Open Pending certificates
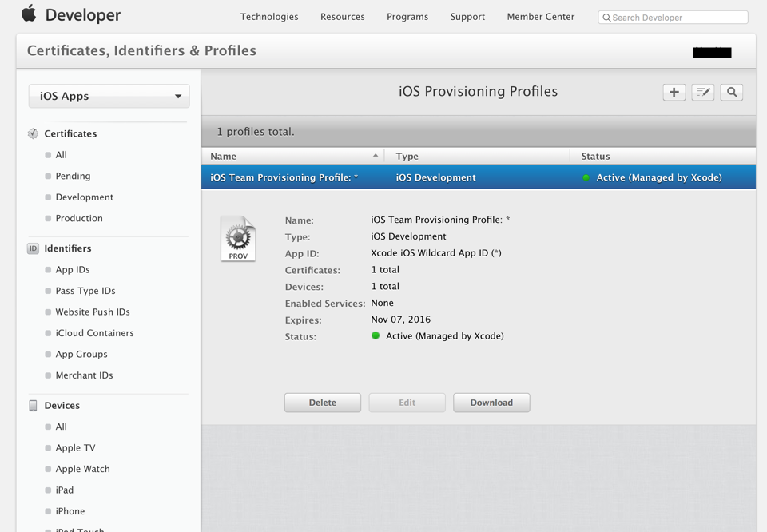This screenshot has height=532, width=767. [x=73, y=176]
